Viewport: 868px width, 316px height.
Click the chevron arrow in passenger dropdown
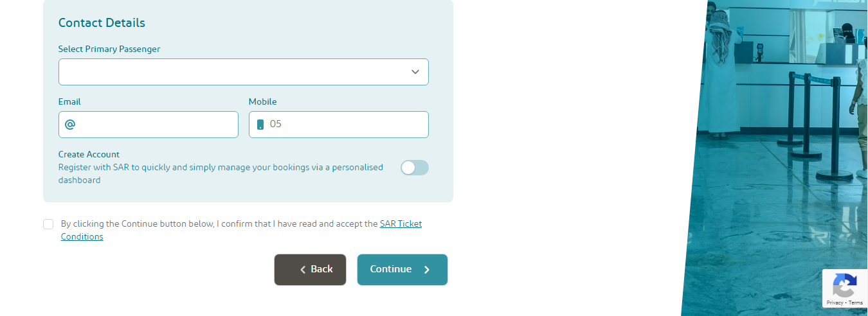[415, 72]
